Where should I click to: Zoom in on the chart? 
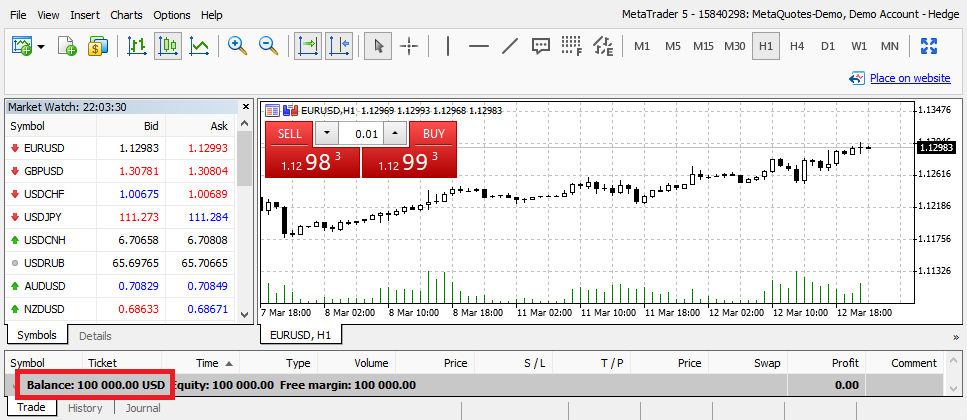click(x=237, y=45)
